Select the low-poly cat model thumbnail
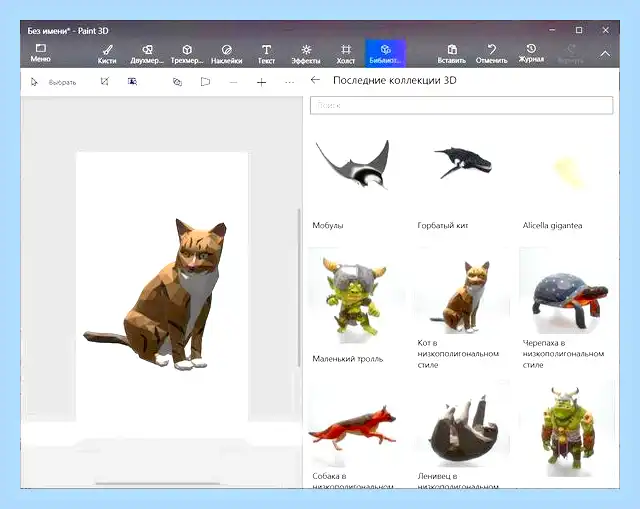The height and width of the screenshot is (509, 640). [x=462, y=291]
